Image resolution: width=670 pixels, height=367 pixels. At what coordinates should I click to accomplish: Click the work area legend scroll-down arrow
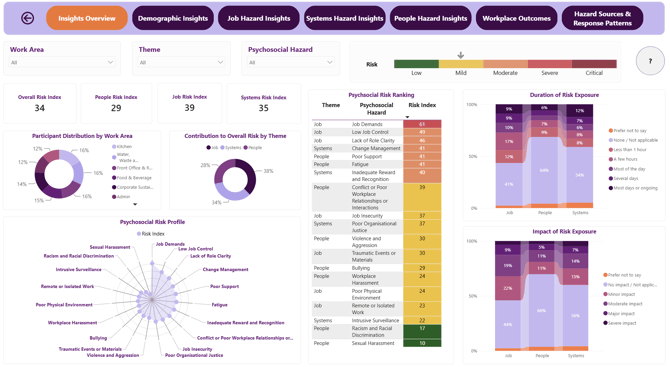pos(135,204)
